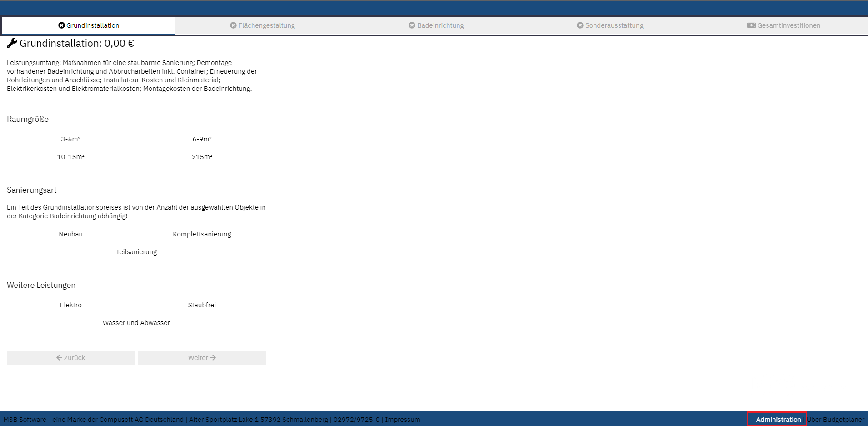Click the Leistungsumfang description paragraph
Screen dimensions: 868x426
pyautogui.click(x=132, y=75)
